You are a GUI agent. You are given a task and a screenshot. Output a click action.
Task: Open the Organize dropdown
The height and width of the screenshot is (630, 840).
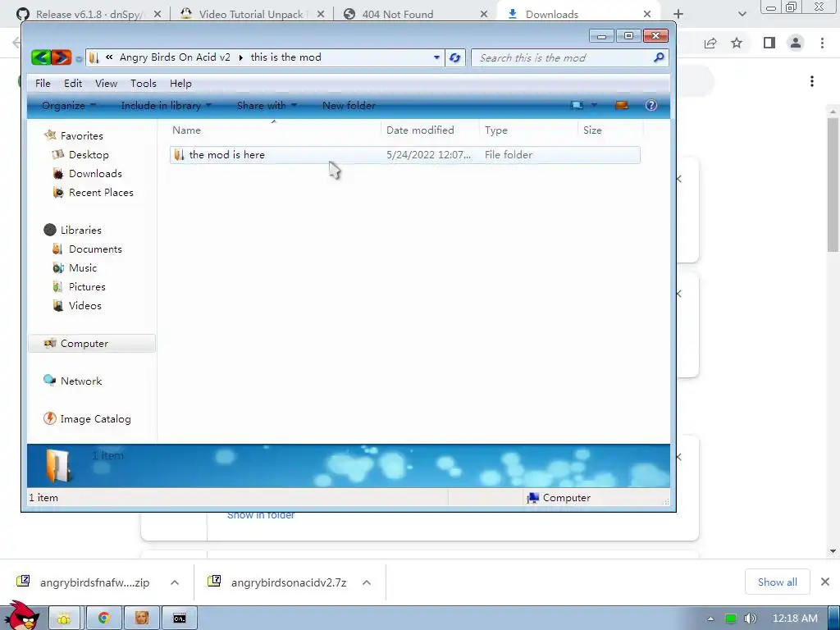pyautogui.click(x=69, y=106)
